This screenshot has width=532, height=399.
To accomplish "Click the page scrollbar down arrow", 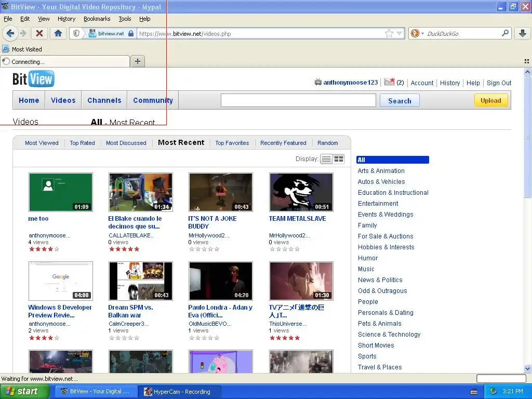I will pyautogui.click(x=527, y=368).
